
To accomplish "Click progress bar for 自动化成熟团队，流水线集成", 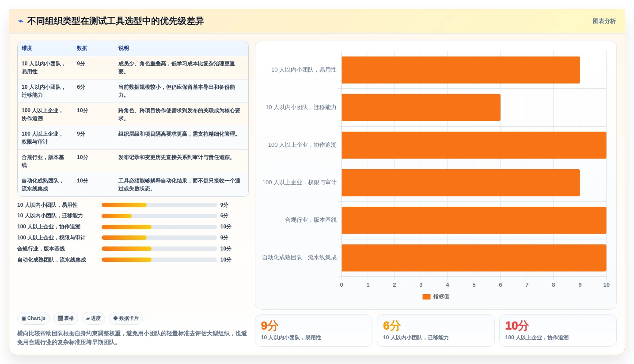I will pyautogui.click(x=159, y=260).
